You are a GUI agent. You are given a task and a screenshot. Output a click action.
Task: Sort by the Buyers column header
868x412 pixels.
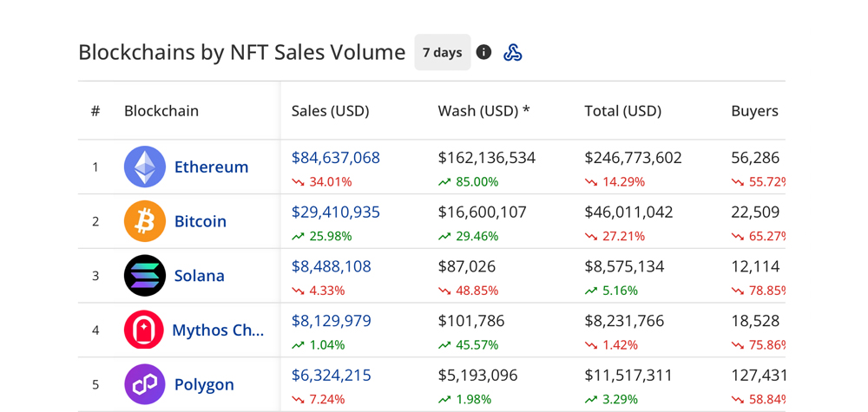(x=755, y=111)
